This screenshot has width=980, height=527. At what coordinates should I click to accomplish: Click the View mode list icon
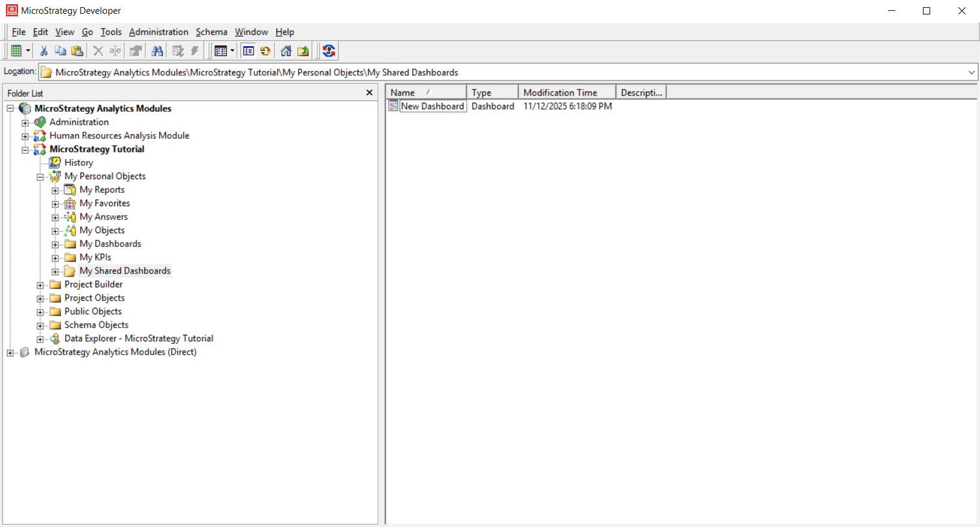pos(221,51)
